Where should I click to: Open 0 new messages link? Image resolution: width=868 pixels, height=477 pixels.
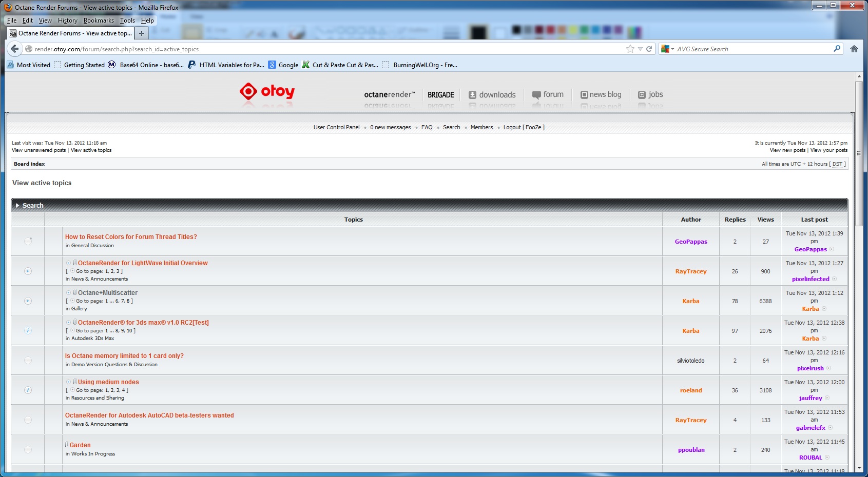[391, 127]
